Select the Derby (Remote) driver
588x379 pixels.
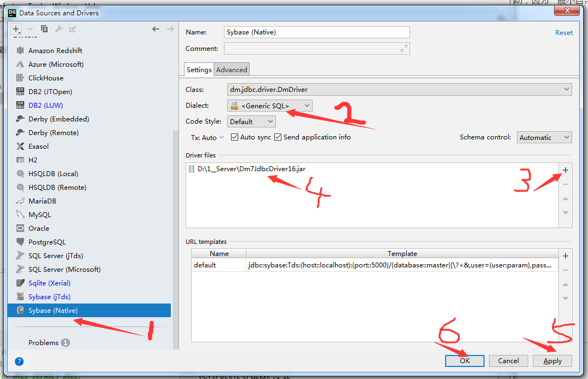[x=89, y=132]
